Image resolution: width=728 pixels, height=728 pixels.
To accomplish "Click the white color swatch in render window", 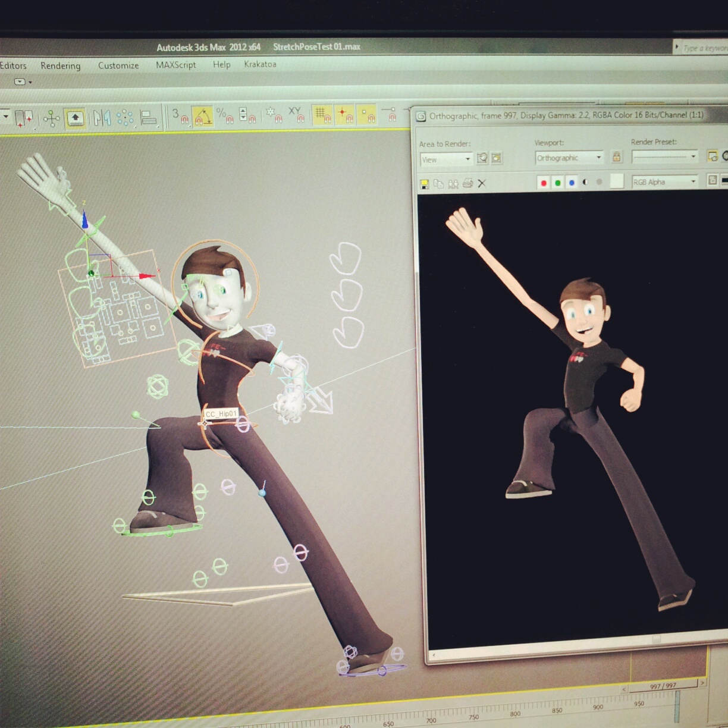I will (617, 181).
